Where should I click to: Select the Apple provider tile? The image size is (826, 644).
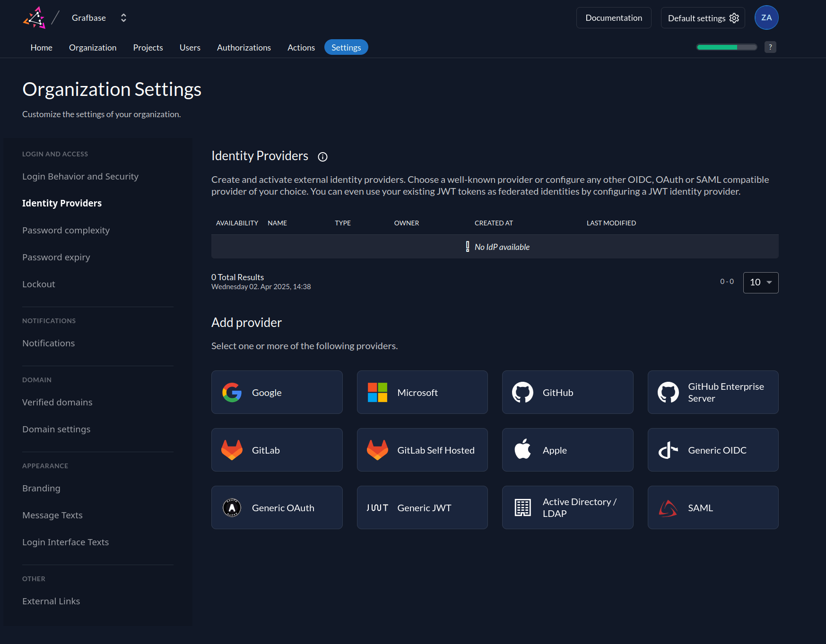567,450
